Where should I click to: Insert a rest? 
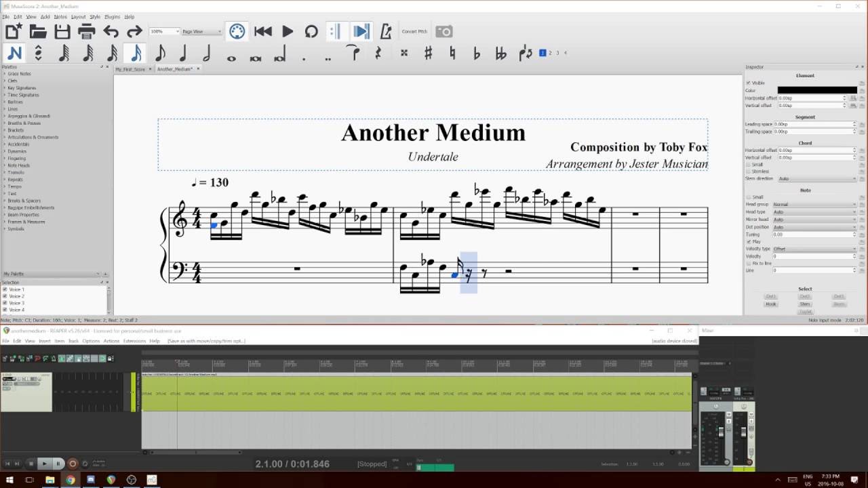378,53
